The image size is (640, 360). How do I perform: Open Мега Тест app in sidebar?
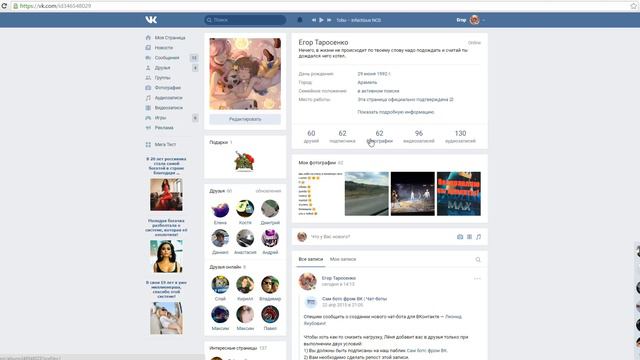tap(165, 144)
